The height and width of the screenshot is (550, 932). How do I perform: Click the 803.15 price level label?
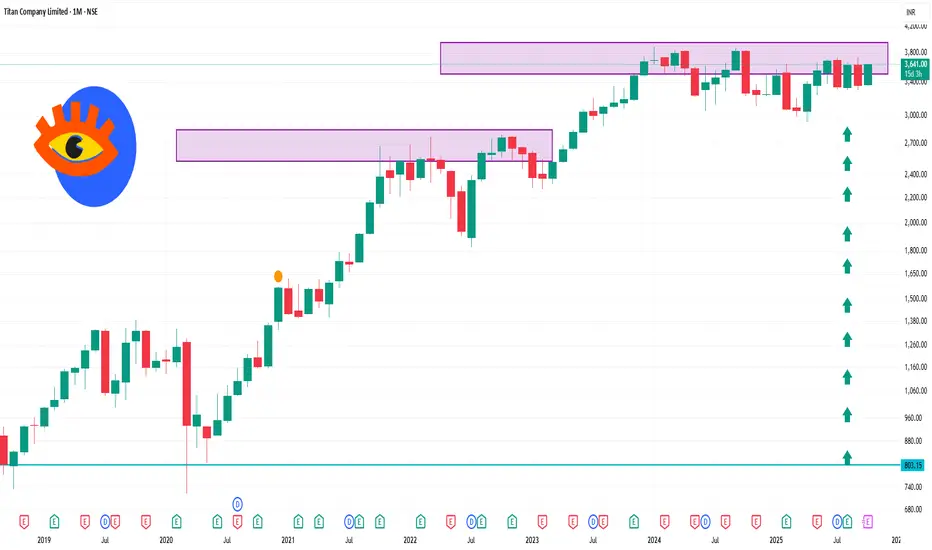pos(910,465)
